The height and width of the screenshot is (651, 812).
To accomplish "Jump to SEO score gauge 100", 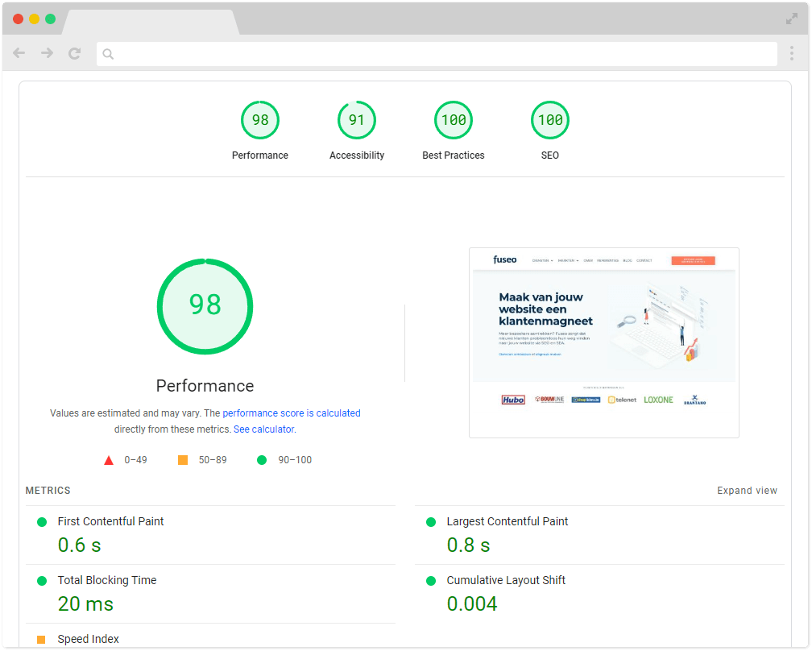I will point(550,120).
